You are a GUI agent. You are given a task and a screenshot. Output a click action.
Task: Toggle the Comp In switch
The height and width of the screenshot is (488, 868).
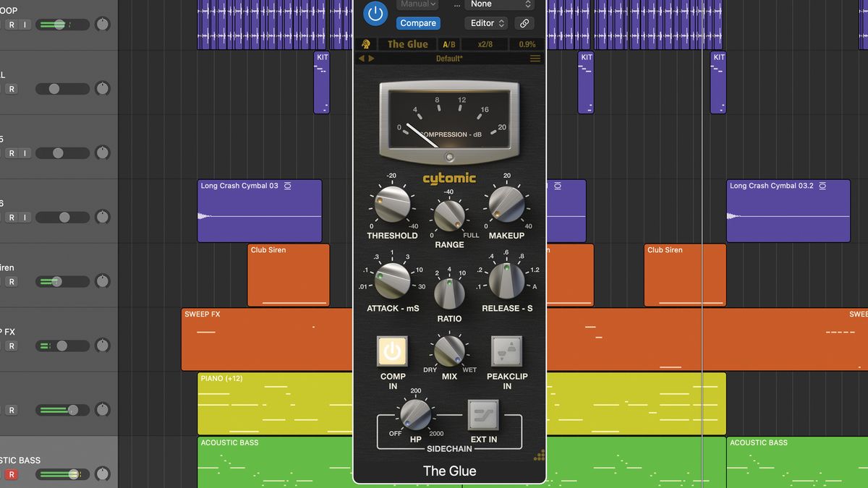pos(392,351)
